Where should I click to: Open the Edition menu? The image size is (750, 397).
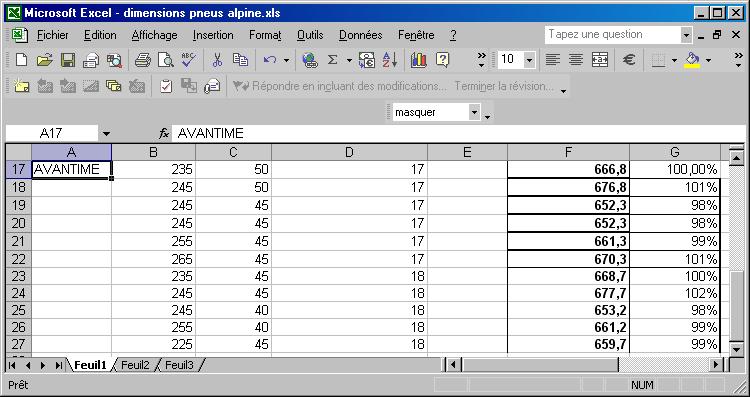point(100,35)
